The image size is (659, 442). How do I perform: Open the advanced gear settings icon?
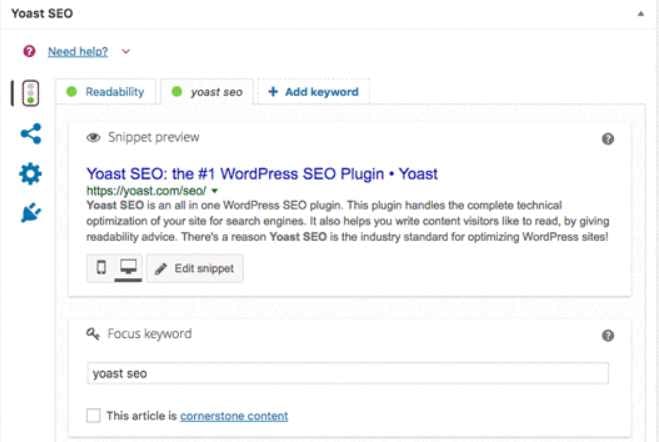[30, 174]
